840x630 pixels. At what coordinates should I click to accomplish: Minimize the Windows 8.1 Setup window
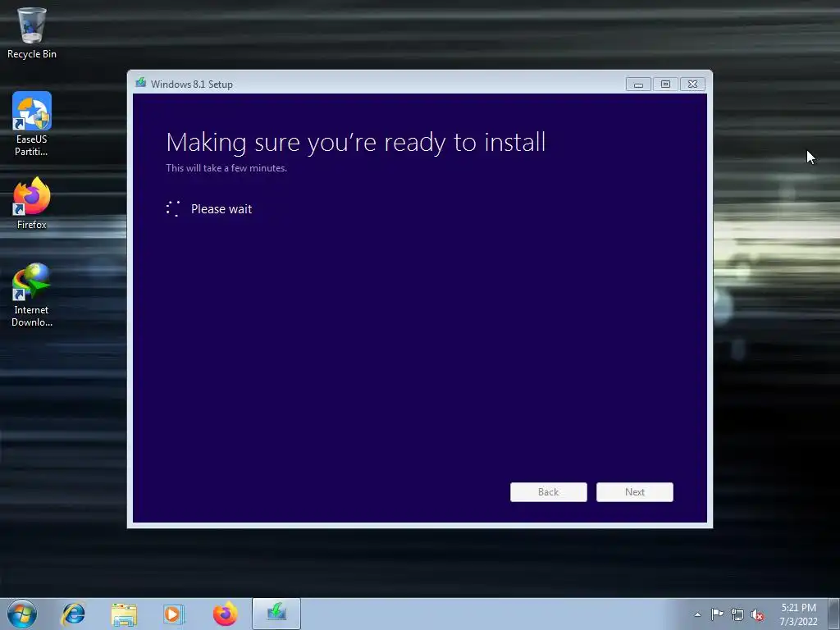pos(638,84)
